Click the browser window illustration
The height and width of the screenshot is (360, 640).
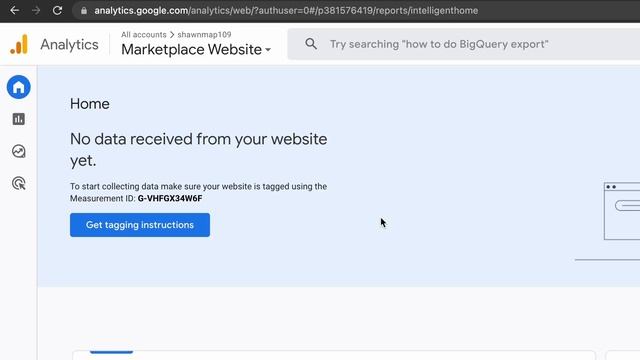tap(622, 211)
